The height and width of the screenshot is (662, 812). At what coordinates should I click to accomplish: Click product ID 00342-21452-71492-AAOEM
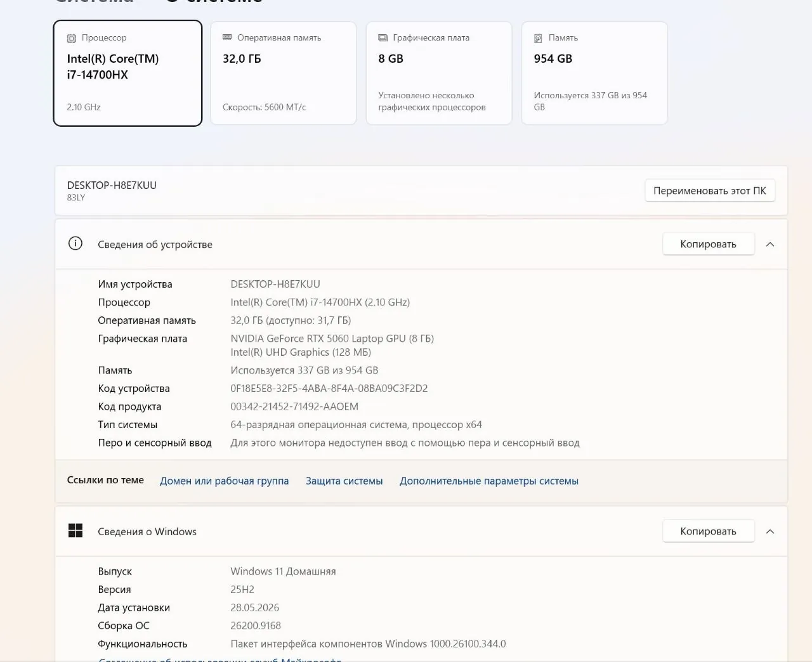[x=294, y=406]
